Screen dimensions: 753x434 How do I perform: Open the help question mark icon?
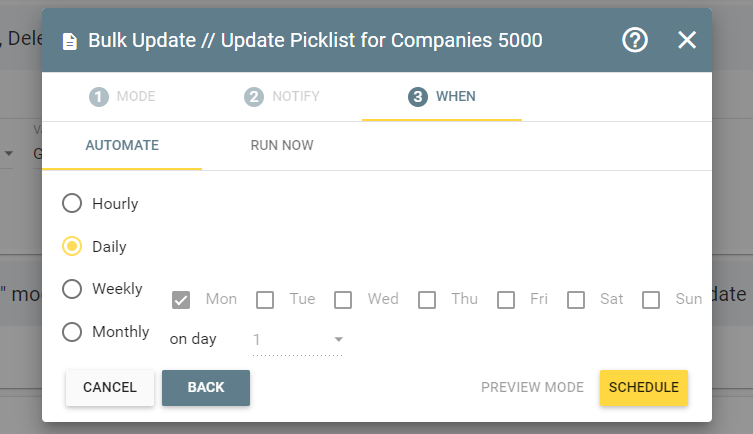coord(635,40)
